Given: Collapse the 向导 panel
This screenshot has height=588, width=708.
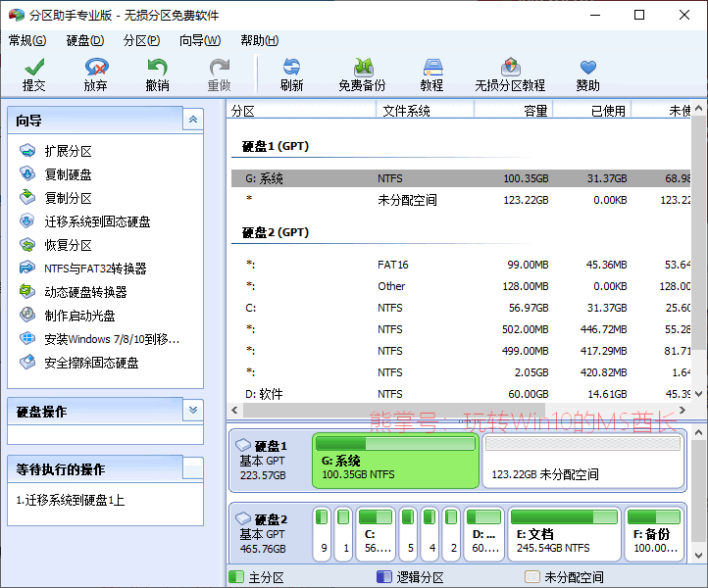Looking at the screenshot, I should [193, 120].
